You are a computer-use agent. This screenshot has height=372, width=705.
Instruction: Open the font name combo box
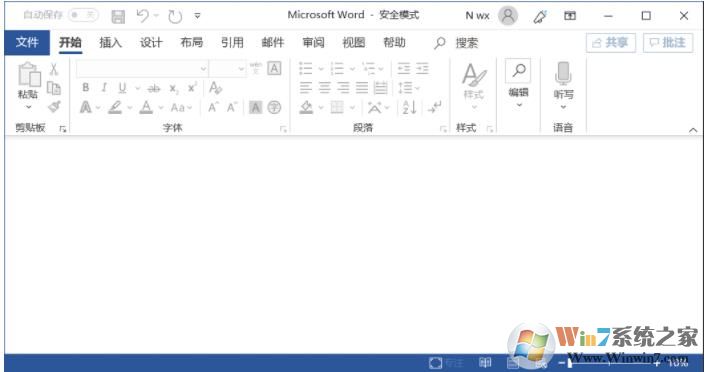(142, 69)
